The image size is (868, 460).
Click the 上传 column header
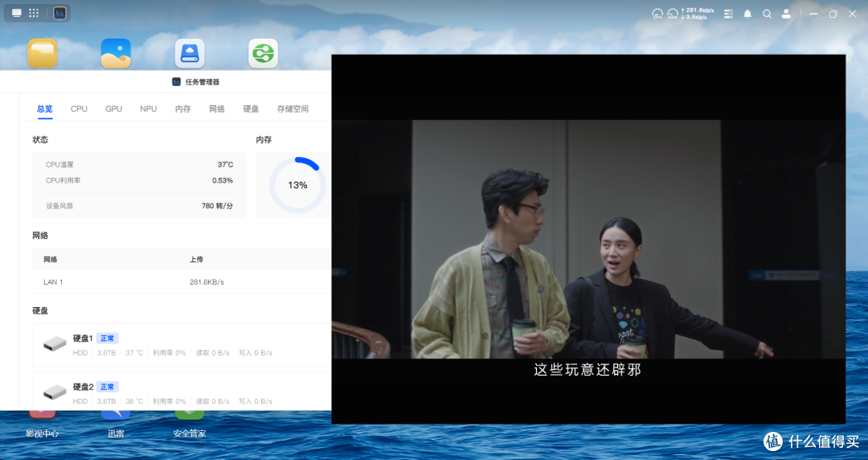point(196,260)
